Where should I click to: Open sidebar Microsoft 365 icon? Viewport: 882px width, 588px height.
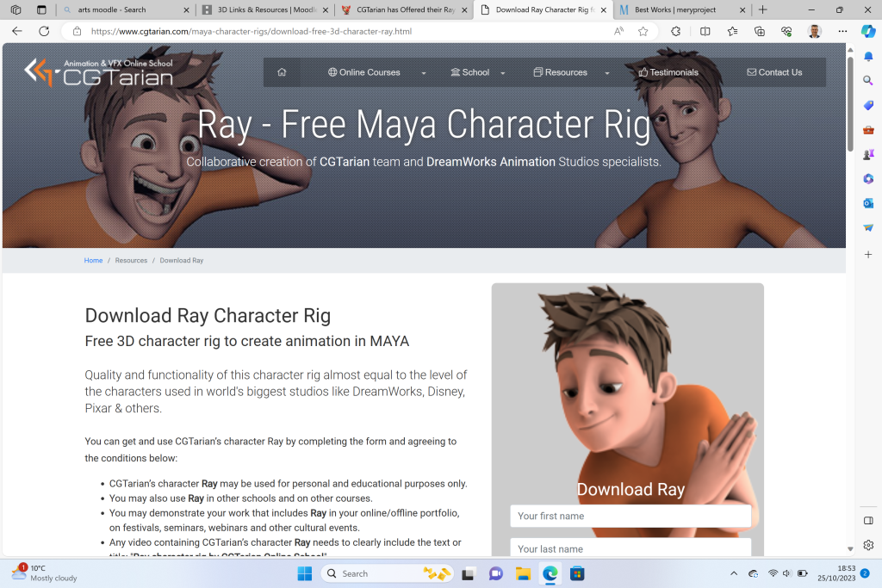pyautogui.click(x=868, y=179)
